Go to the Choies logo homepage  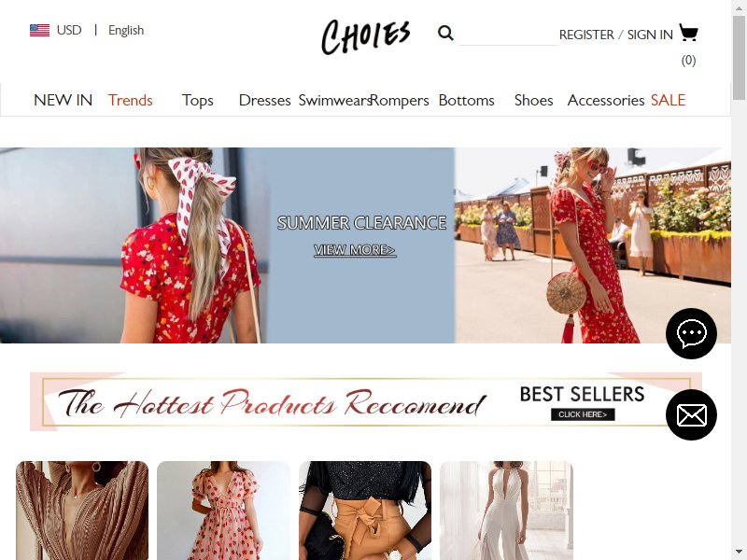(365, 36)
